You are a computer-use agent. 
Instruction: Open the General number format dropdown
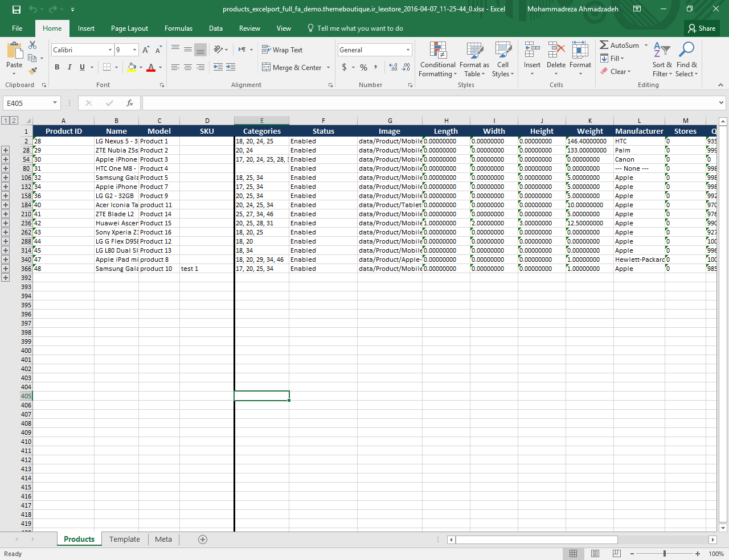tap(408, 50)
